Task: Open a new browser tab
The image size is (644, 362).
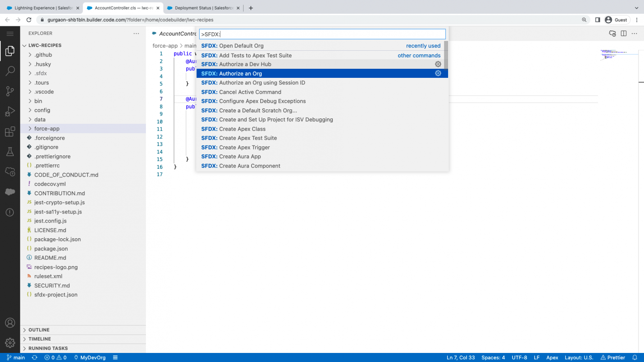Action: click(251, 8)
